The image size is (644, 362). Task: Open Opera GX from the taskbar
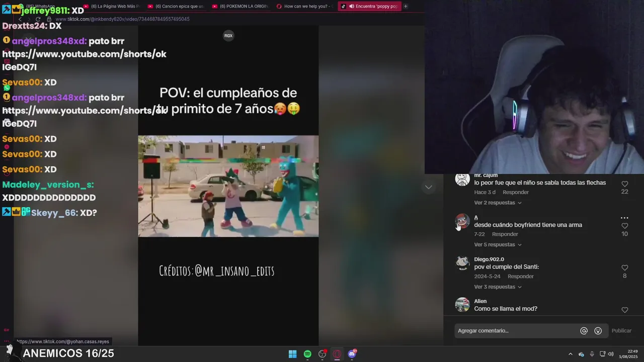[x=337, y=354]
